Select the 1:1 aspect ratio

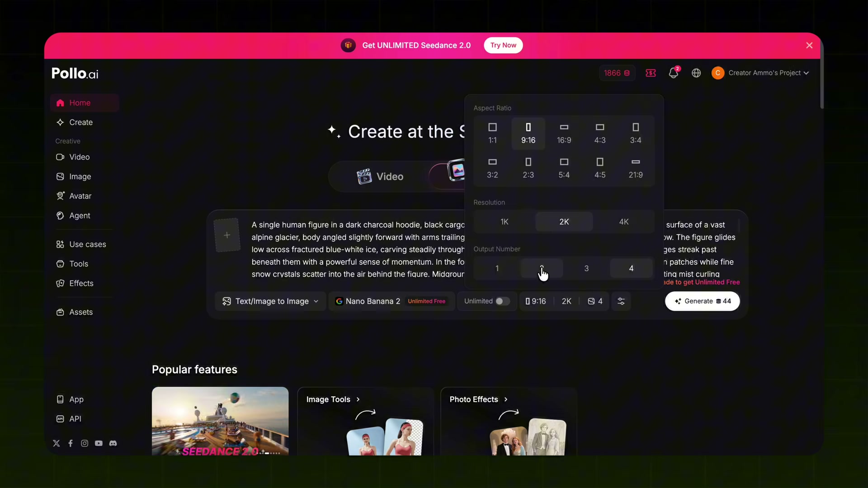(x=492, y=133)
